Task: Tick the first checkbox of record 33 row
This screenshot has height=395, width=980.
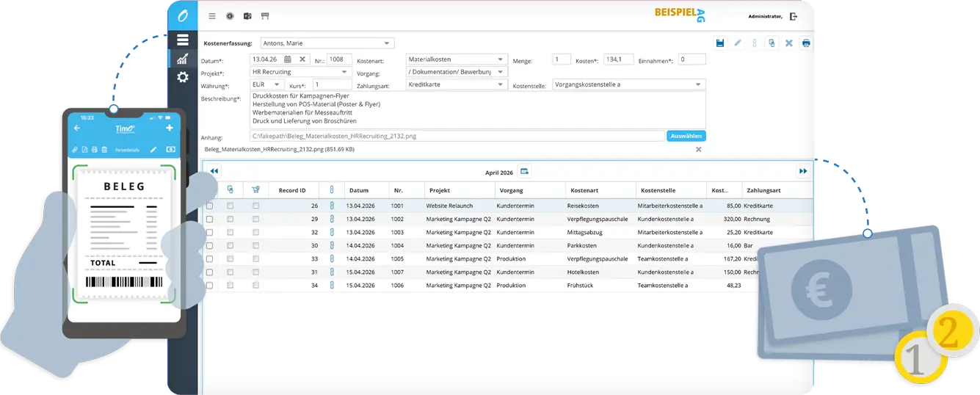Action: pos(209,258)
